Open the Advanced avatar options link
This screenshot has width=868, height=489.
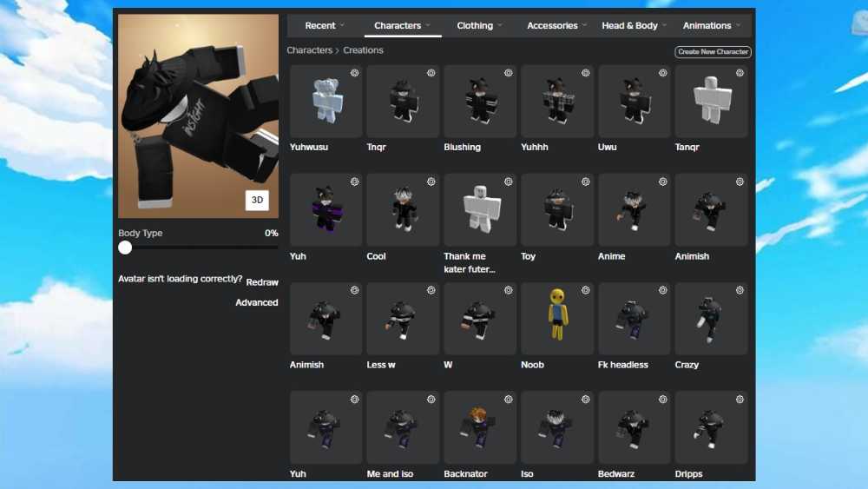256,302
